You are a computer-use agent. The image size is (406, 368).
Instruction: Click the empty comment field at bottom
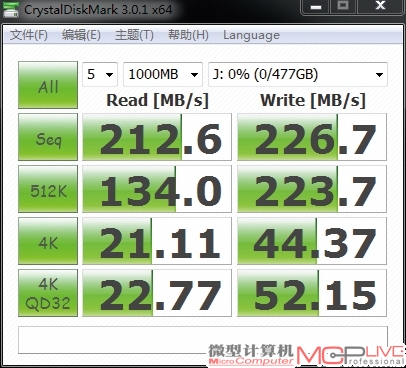[203, 340]
